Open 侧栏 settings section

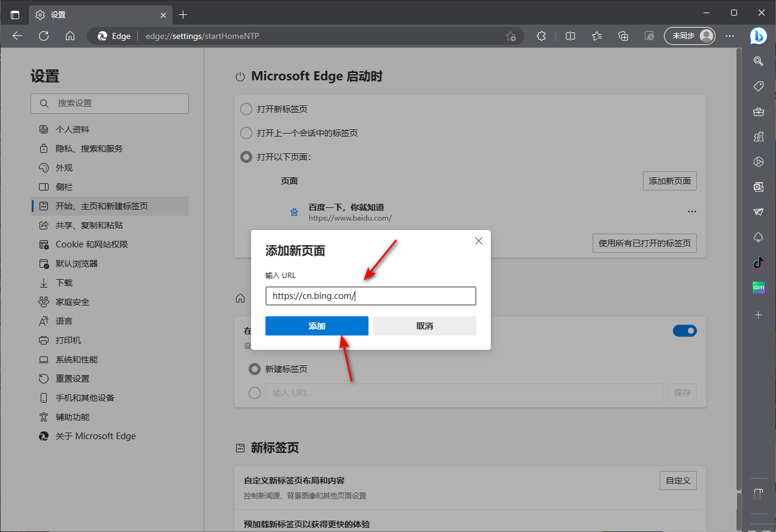point(110,187)
